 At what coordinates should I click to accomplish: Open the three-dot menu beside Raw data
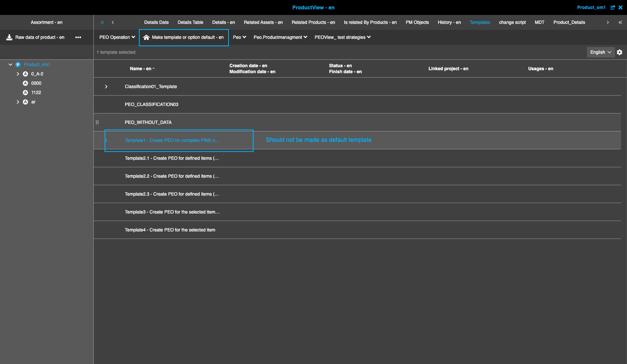[x=78, y=37]
